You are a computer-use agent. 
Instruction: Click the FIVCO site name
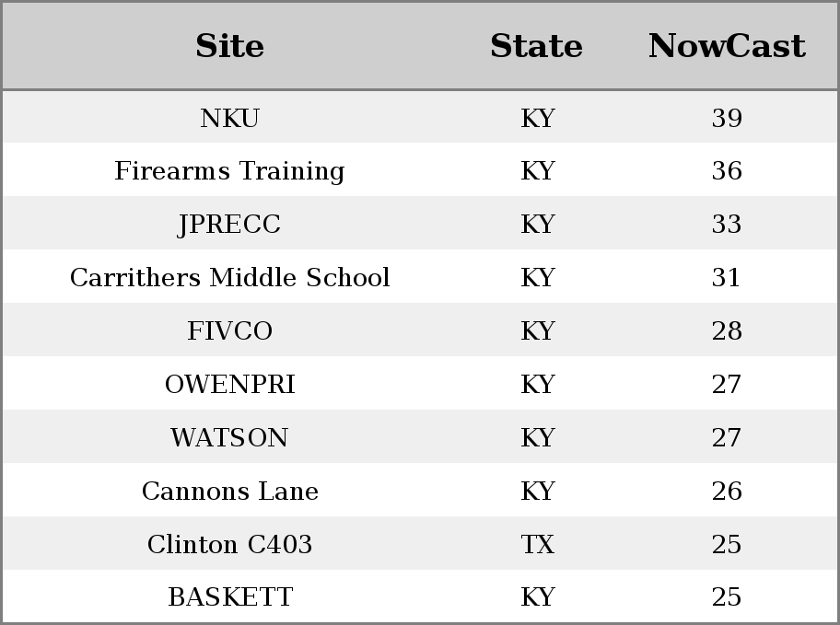pos(229,330)
